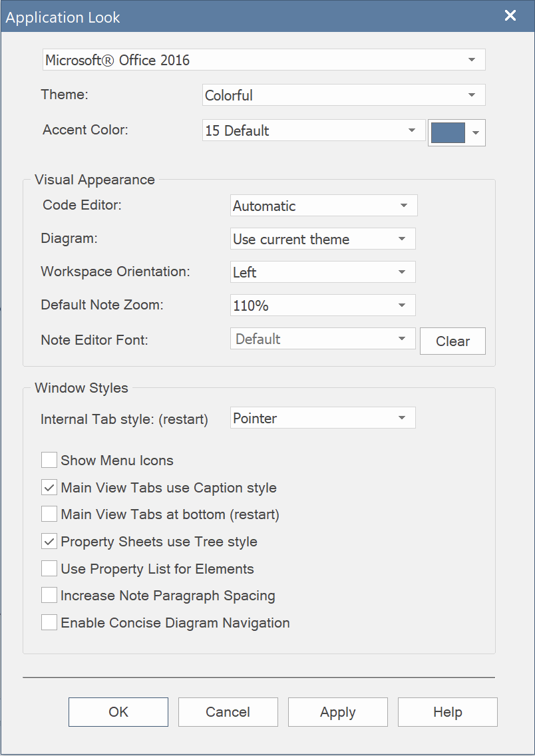
Task: Open the Microsoft Office 2016 style dropdown
Action: point(264,60)
